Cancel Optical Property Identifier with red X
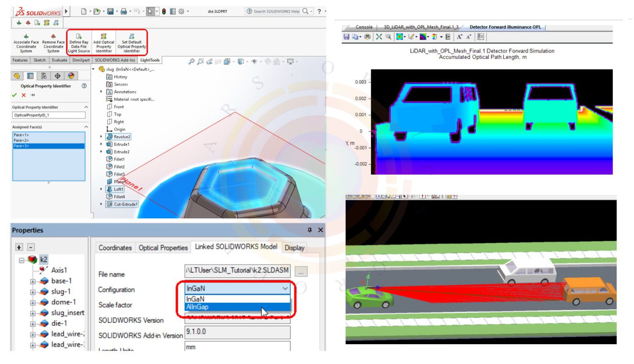Viewport: 634px width, 364px height. 24,95
